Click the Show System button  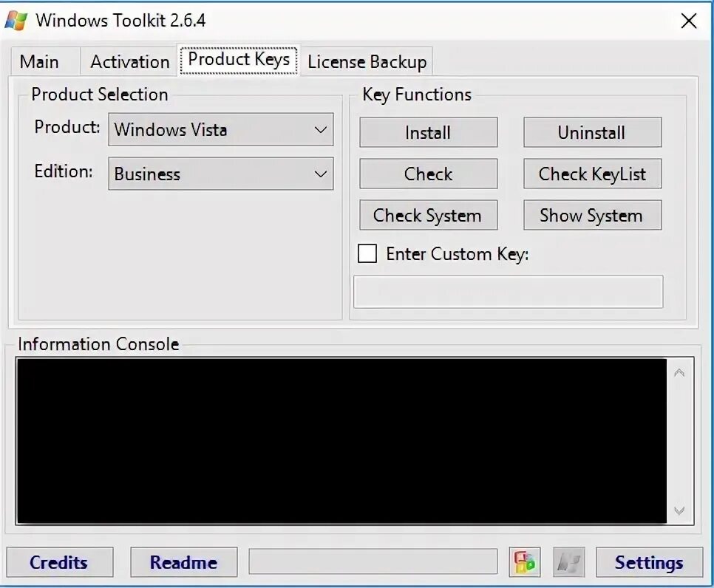point(593,215)
